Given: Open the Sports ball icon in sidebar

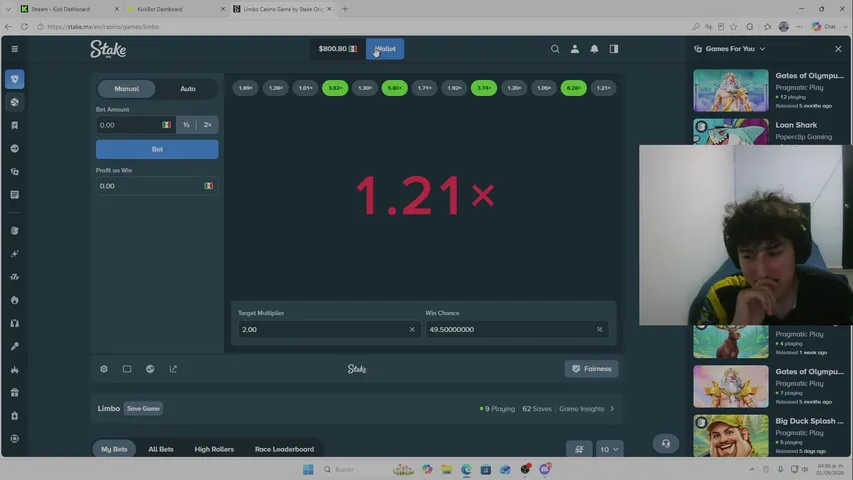Looking at the screenshot, I should point(15,102).
